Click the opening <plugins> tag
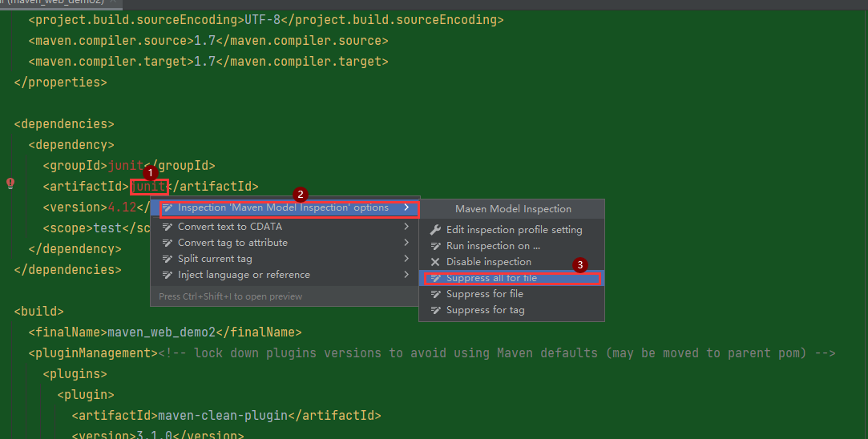 75,373
